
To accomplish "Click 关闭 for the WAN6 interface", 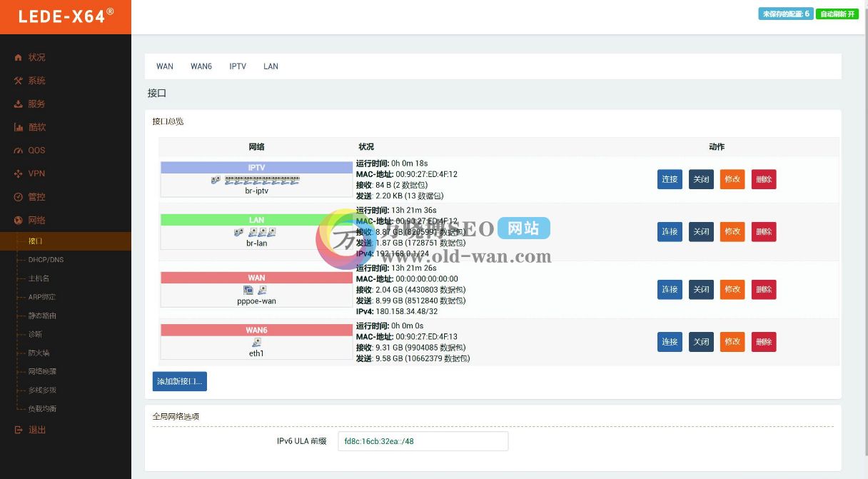I will (701, 342).
